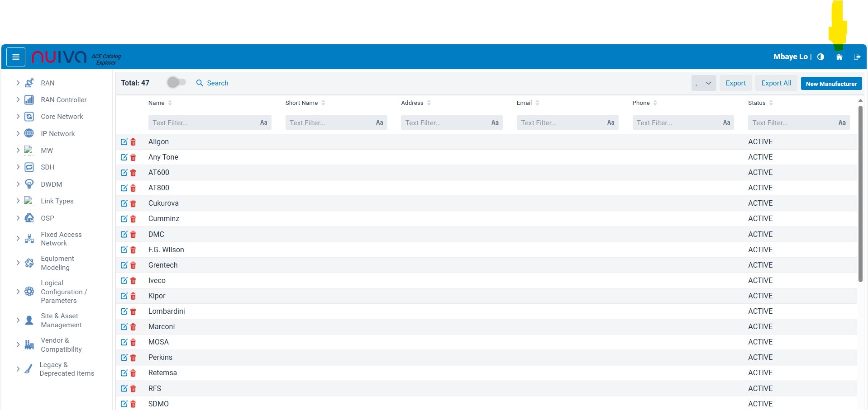The width and height of the screenshot is (868, 410).
Task: Toggle dark/light contrast theme icon
Action: point(820,57)
